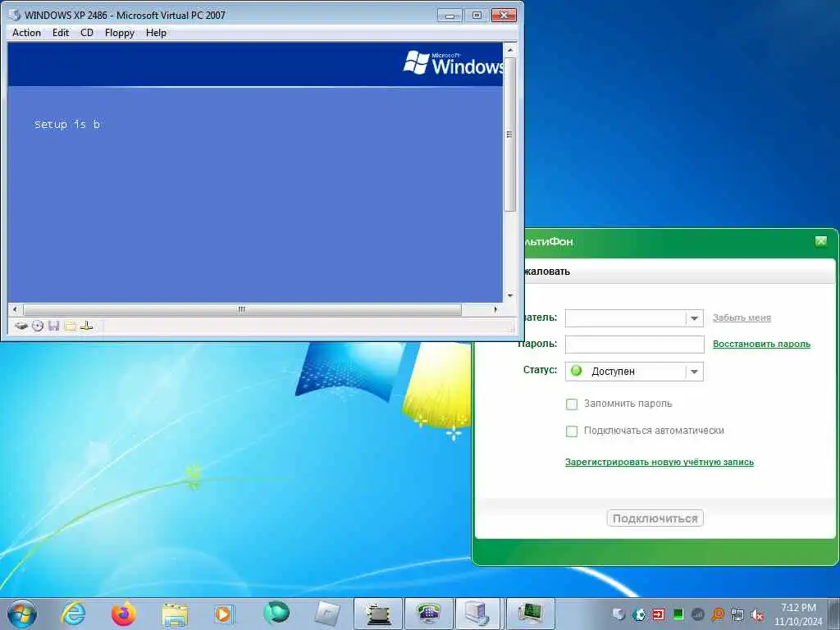Open the Help menu in Virtual PC
840x630 pixels.
[x=156, y=33]
